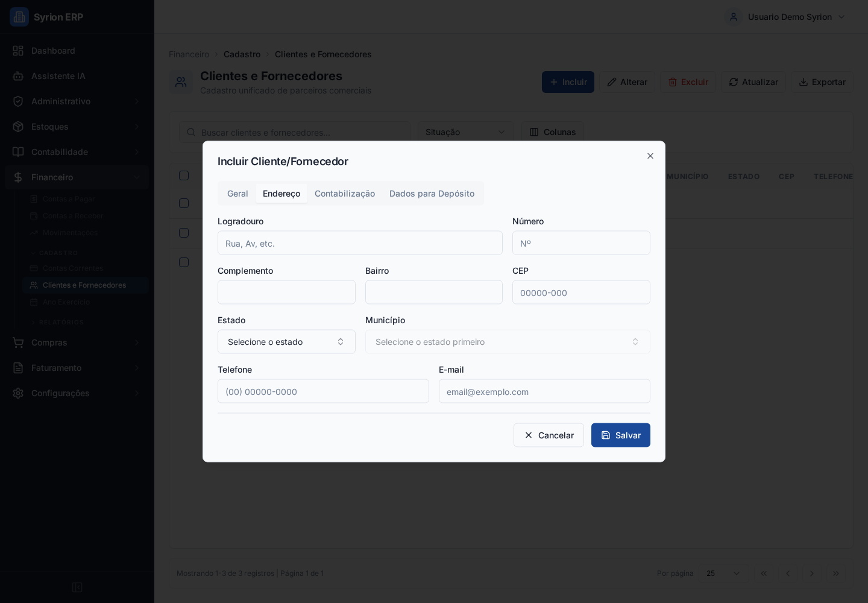Screen dimensions: 868x603
Task: Collapse the Financeiro sidebar section
Action: (77, 177)
